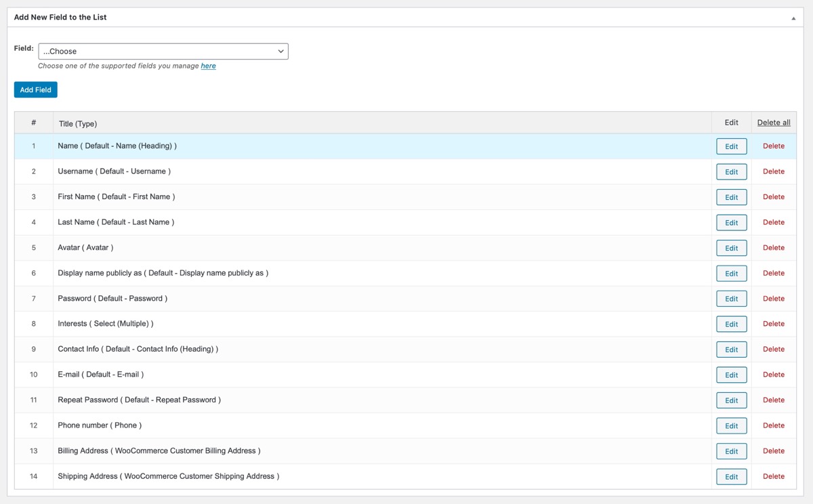This screenshot has height=504, width=813.
Task: Edit the Username field
Action: point(732,172)
